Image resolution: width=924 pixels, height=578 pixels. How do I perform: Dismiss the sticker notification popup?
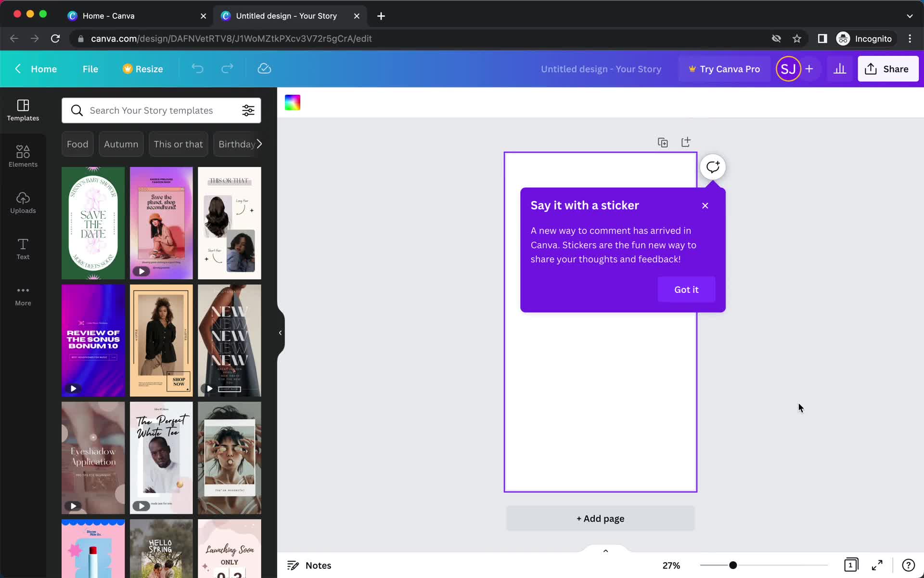click(705, 205)
